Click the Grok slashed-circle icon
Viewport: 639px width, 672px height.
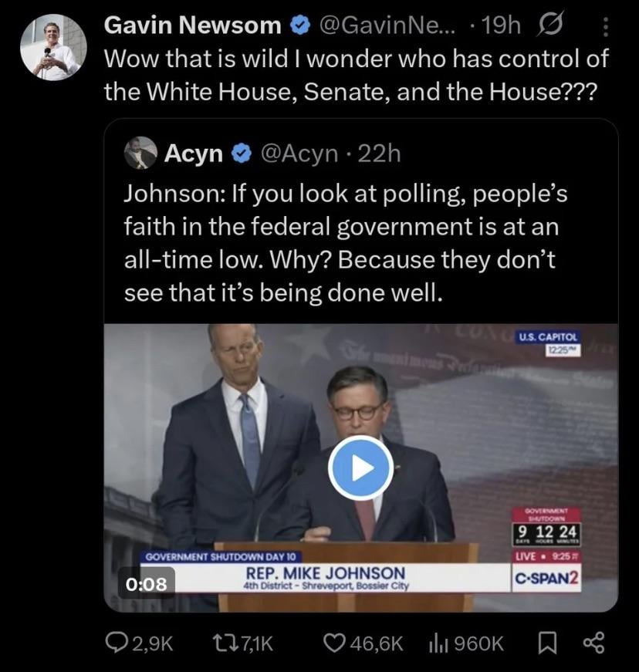pos(556,26)
